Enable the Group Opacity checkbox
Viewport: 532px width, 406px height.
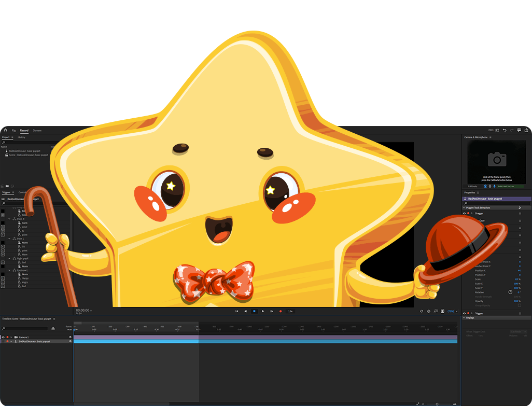coord(519,305)
